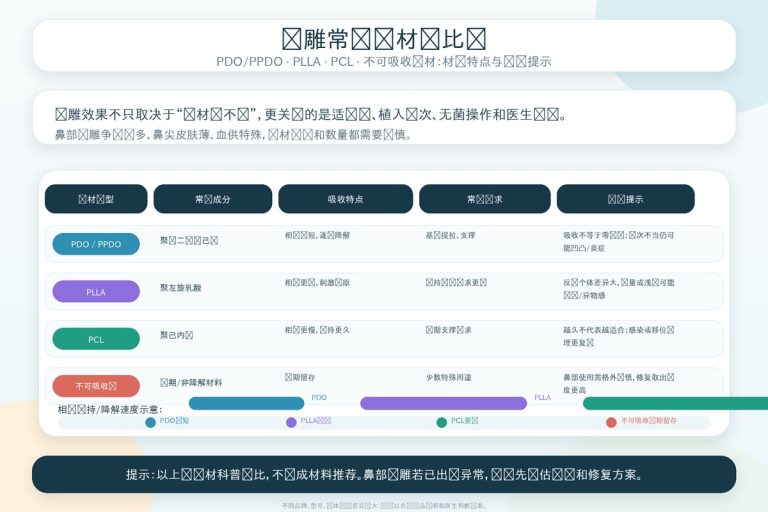This screenshot has width=768, height=512.
Task: Click the green dot in the legend
Action: point(442,422)
